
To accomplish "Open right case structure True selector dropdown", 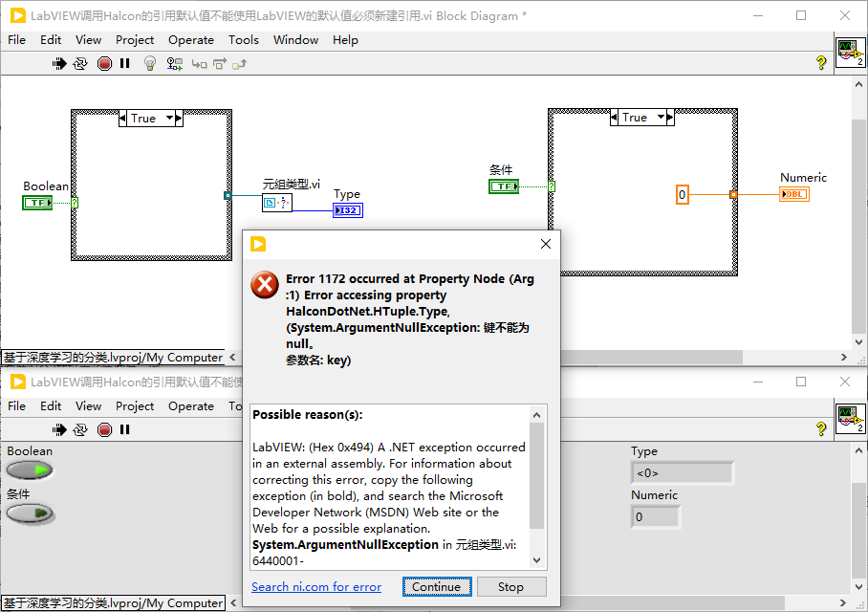I will point(661,118).
